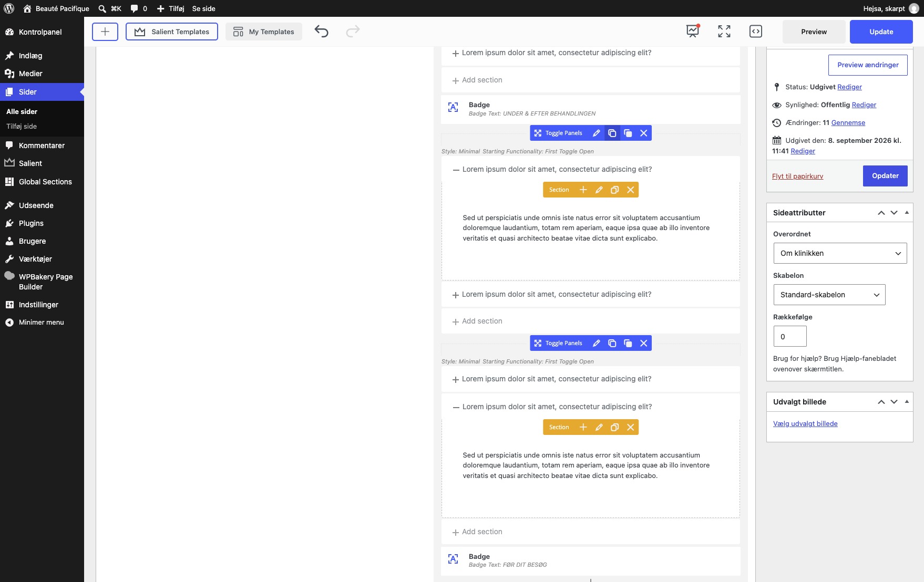The image size is (924, 582).
Task: Clone the second orange Section
Action: tap(614, 427)
